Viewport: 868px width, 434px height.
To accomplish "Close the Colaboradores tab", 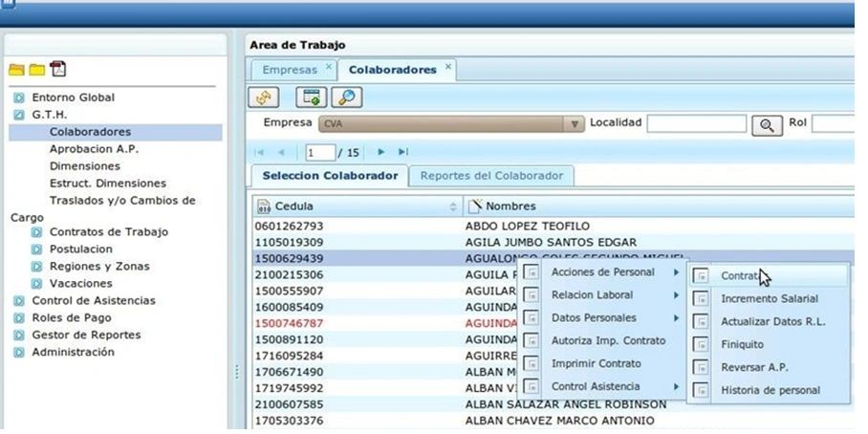I will point(448,66).
